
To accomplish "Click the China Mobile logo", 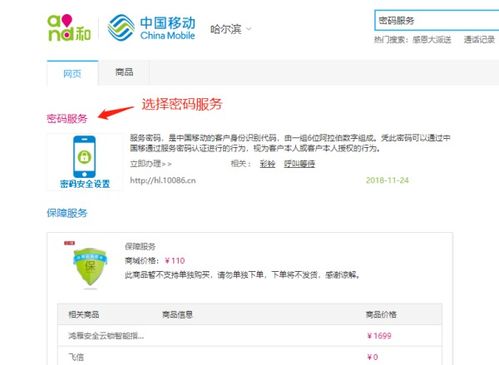I will 152,28.
